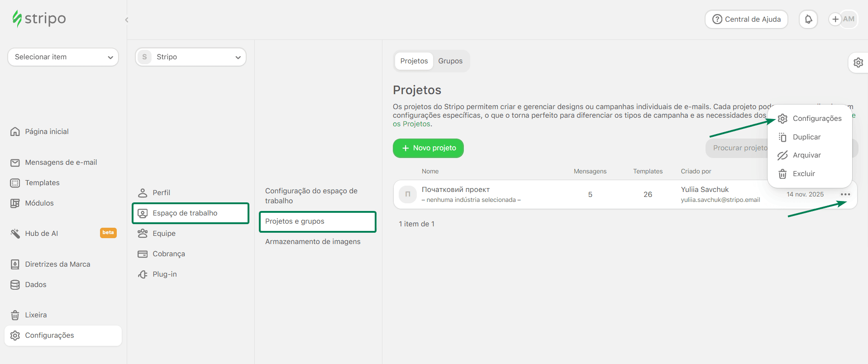Choose Configurações in the project context menu
The width and height of the screenshot is (868, 364).
click(x=810, y=119)
